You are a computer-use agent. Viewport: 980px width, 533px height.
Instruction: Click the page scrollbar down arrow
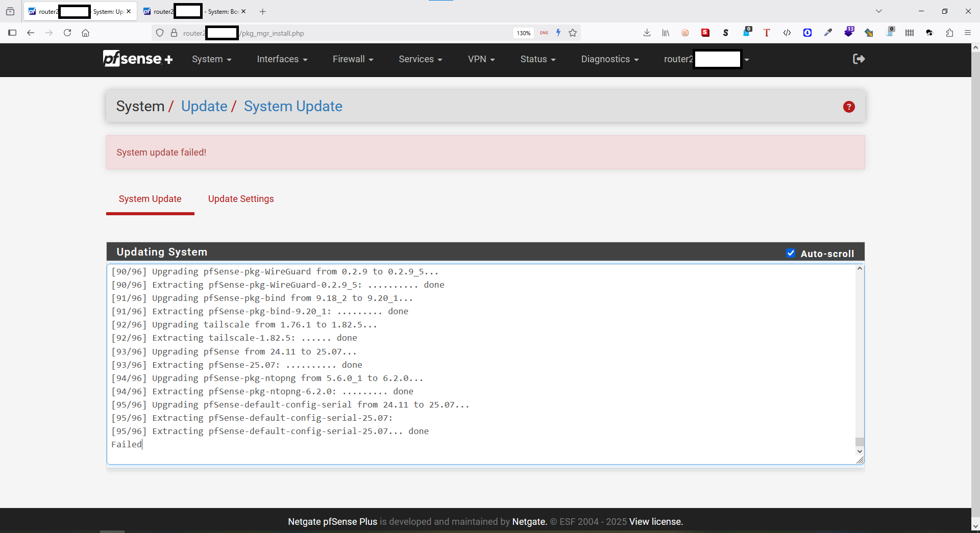point(975,526)
